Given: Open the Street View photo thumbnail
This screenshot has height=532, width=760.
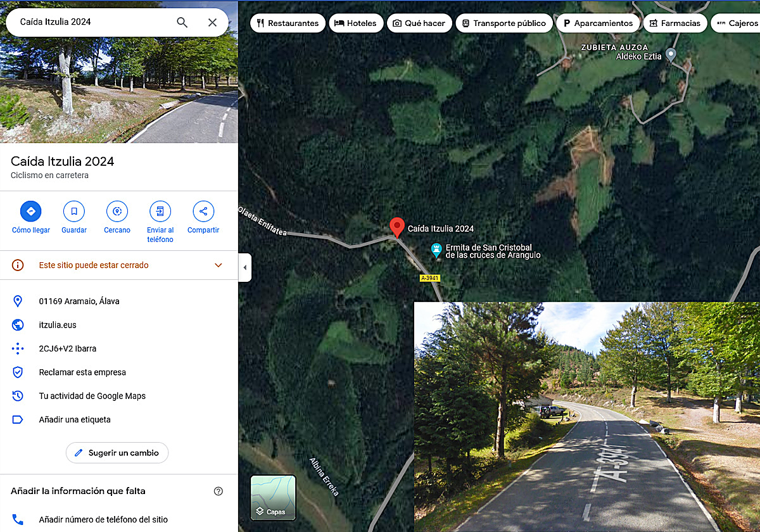Looking at the screenshot, I should (119, 72).
